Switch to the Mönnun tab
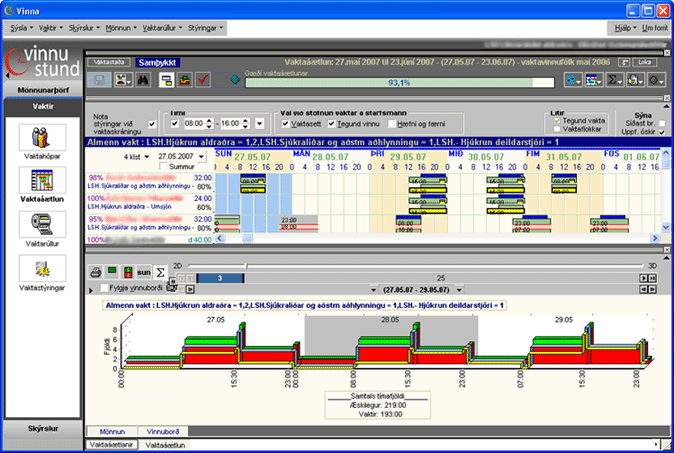 pyautogui.click(x=112, y=432)
